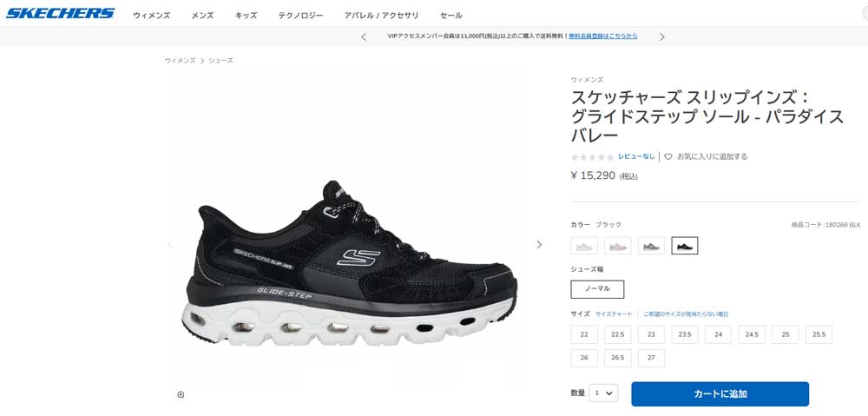Click the Skechers logo

click(60, 14)
